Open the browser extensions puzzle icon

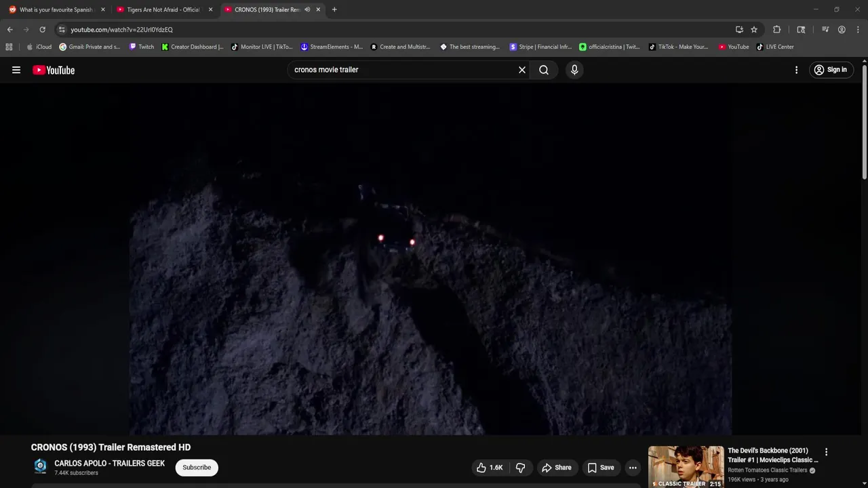click(777, 30)
